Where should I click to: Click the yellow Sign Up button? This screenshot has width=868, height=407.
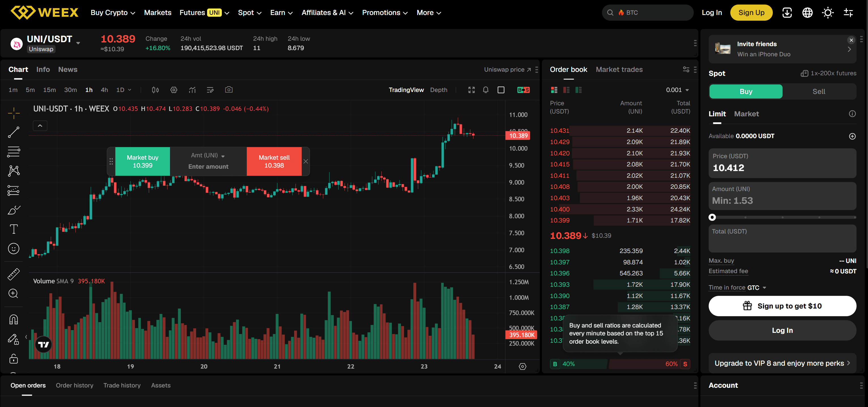click(x=751, y=13)
